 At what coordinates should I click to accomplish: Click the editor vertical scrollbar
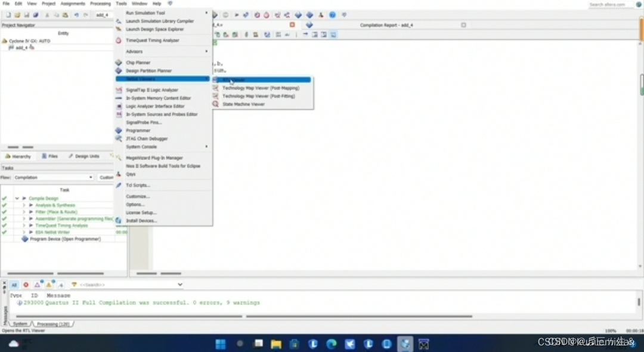[x=641, y=154]
